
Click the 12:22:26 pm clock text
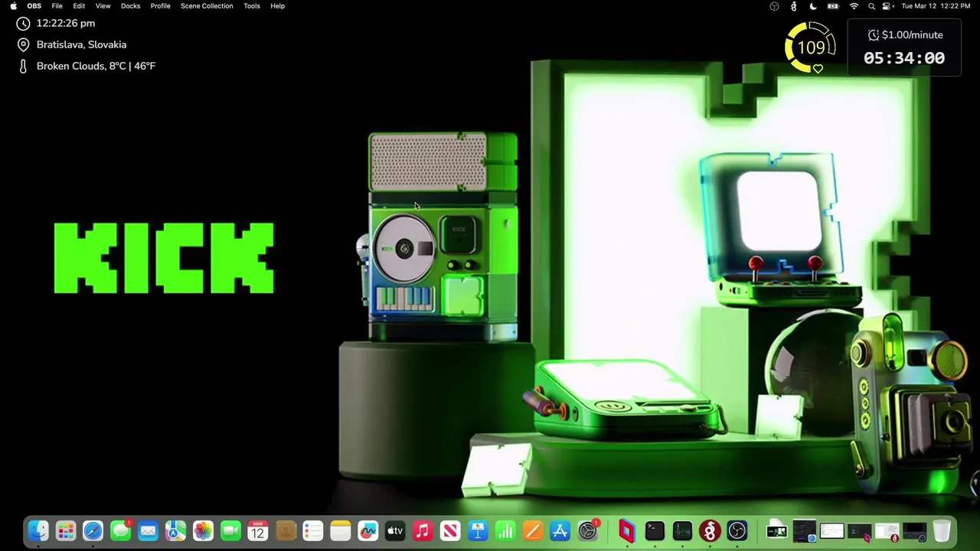tap(66, 23)
